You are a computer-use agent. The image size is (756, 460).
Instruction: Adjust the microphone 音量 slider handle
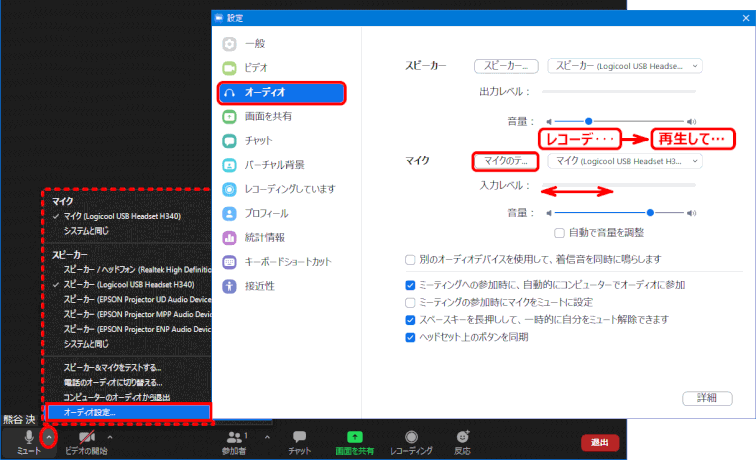(x=650, y=213)
